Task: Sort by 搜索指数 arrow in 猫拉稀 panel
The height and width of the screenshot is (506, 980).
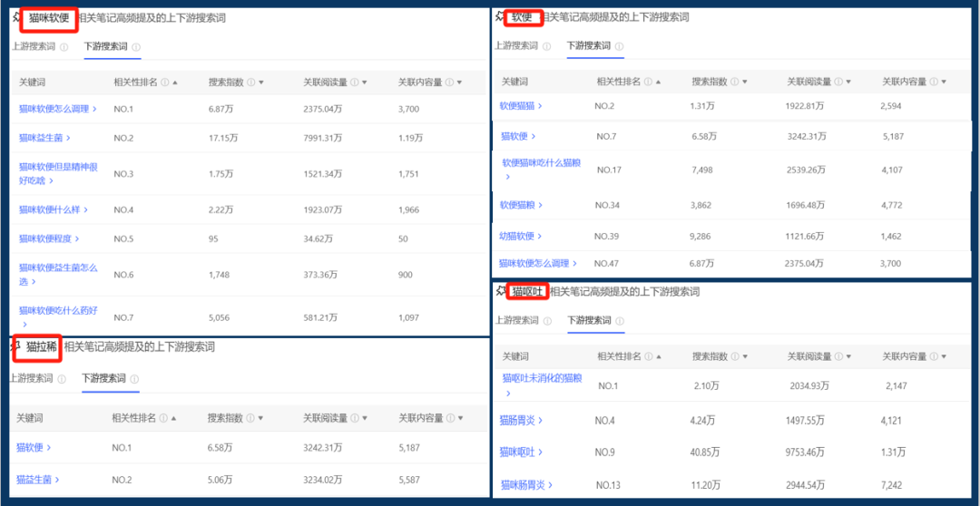Action: click(x=260, y=419)
